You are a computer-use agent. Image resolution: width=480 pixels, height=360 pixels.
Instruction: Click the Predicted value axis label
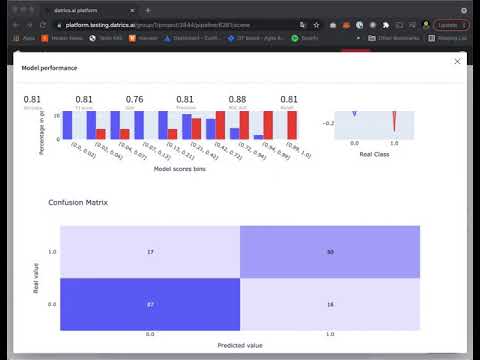[x=240, y=345]
